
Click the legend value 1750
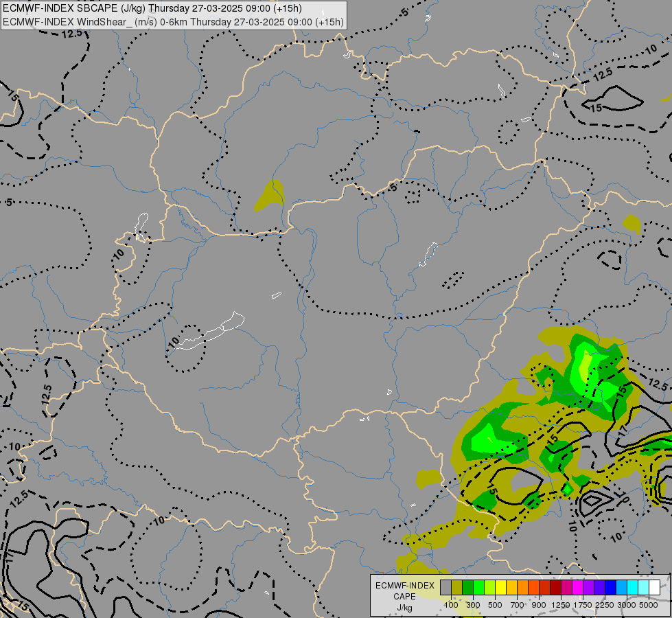(x=583, y=605)
